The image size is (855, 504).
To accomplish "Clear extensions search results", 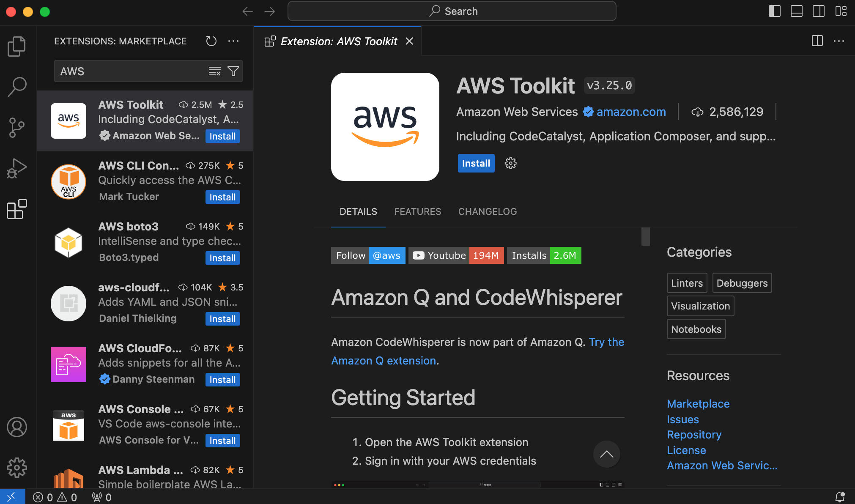I will pyautogui.click(x=215, y=71).
